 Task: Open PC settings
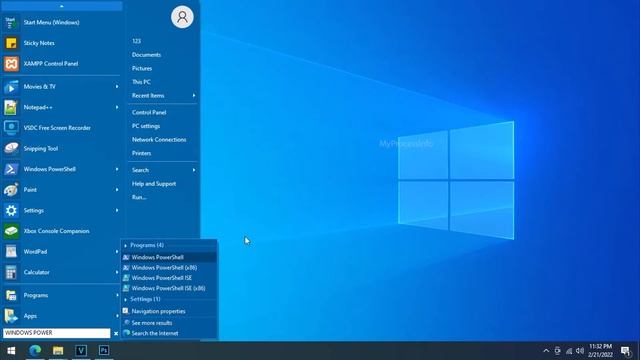tap(146, 126)
